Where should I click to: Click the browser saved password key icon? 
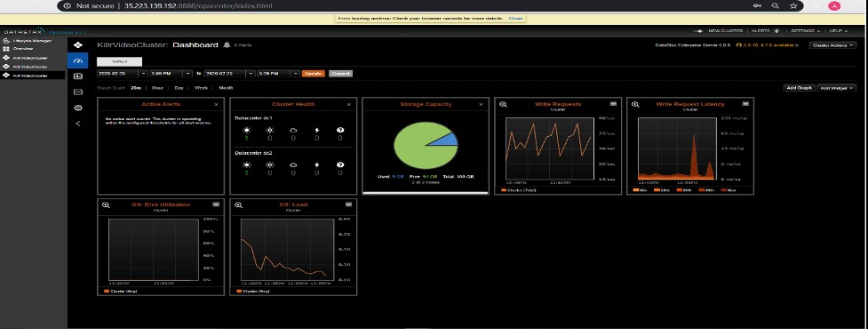[757, 5]
